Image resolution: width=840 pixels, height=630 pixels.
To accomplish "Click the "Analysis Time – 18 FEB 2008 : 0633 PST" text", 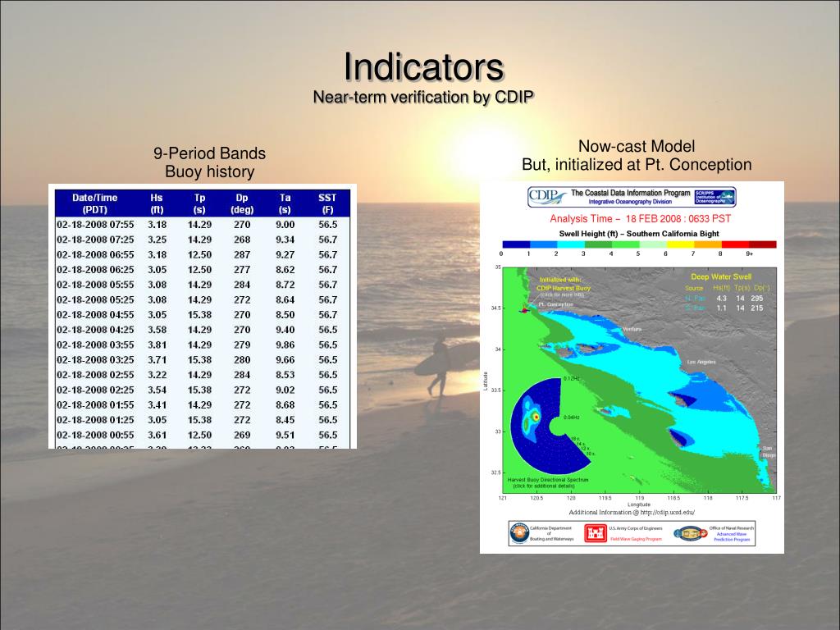I will pyautogui.click(x=640, y=218).
